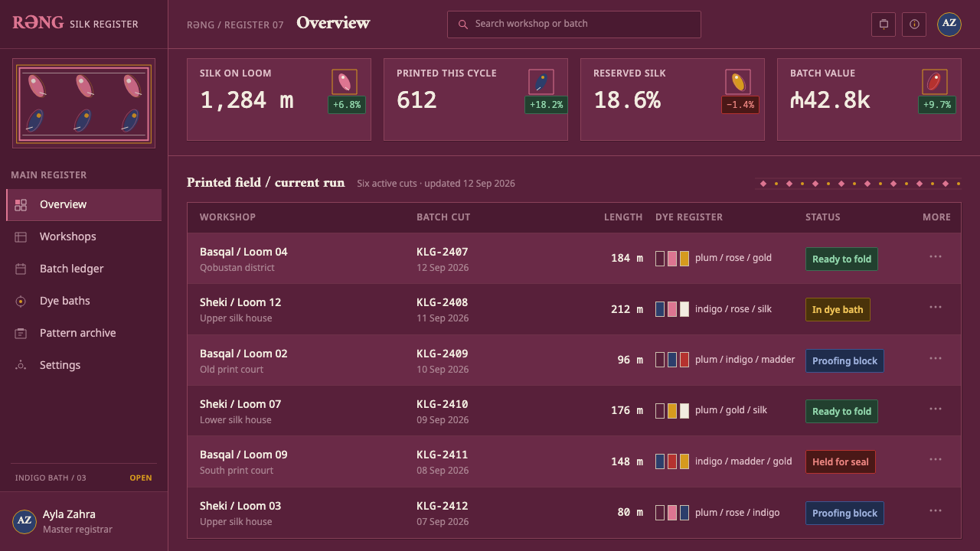
Task: Open the notifications icon in header
Action: point(884,24)
